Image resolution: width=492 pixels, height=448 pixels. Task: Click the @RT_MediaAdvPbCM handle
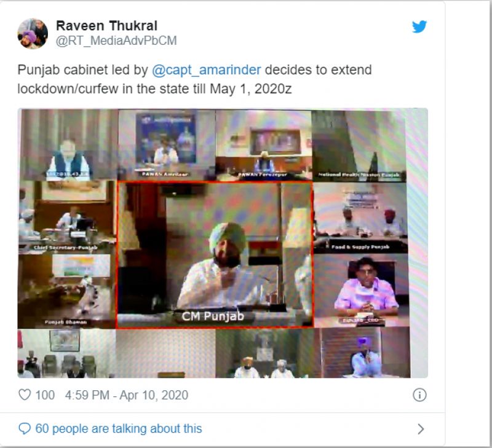[x=116, y=41]
